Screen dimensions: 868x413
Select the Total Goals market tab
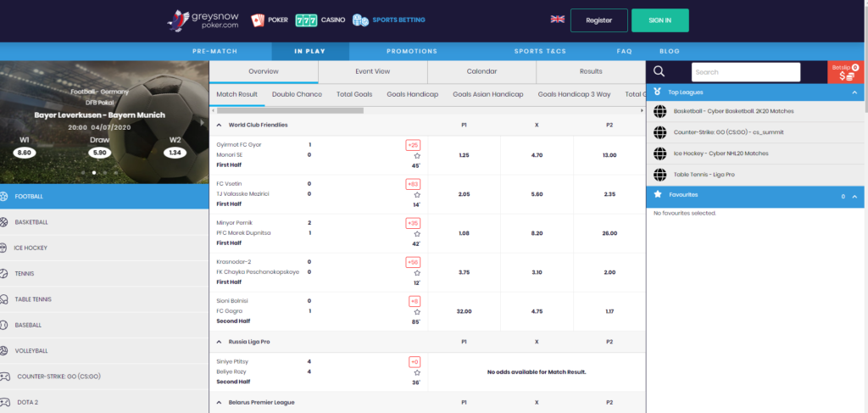(354, 94)
